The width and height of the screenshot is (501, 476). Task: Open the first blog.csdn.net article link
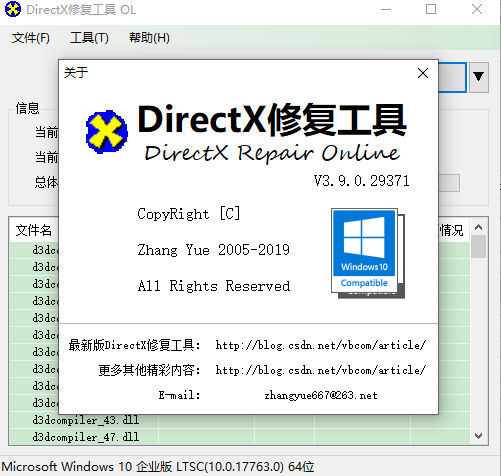tap(321, 345)
